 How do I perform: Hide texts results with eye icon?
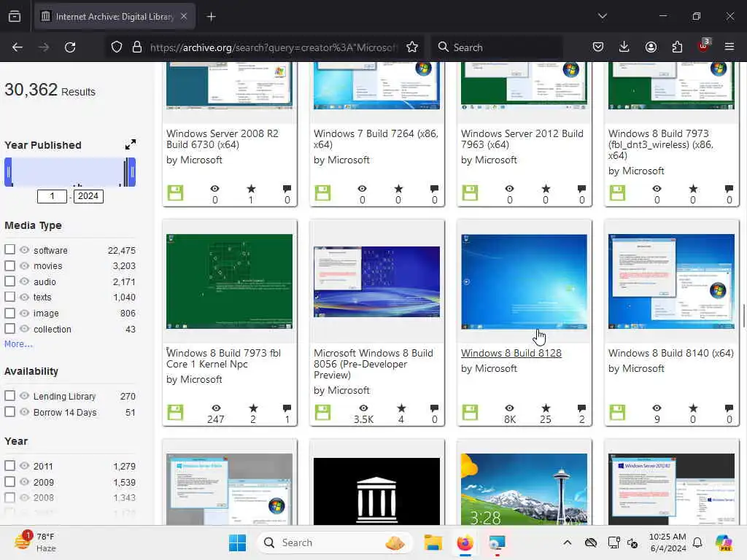24,297
